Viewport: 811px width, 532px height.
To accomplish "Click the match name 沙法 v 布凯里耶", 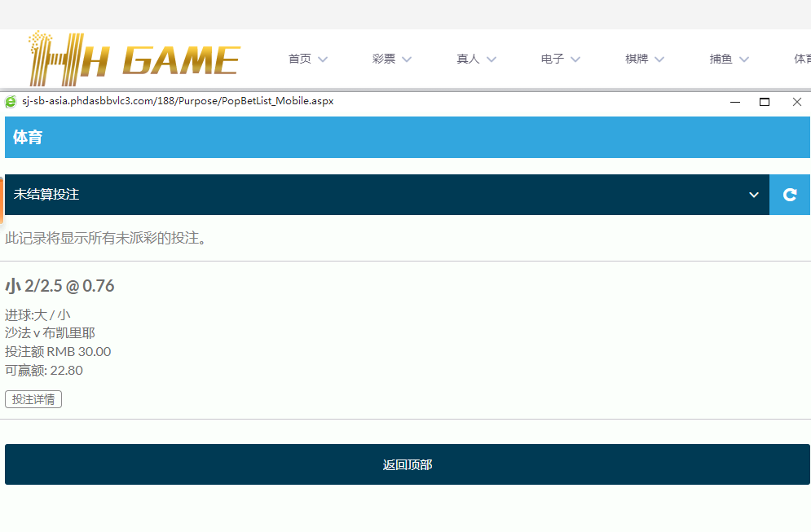I will (x=50, y=333).
